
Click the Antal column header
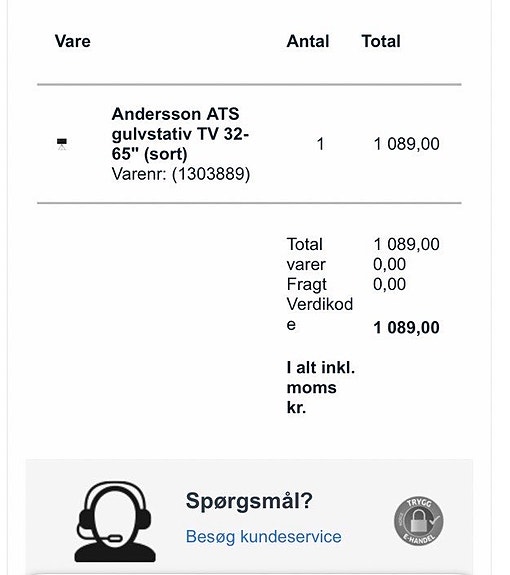click(308, 41)
